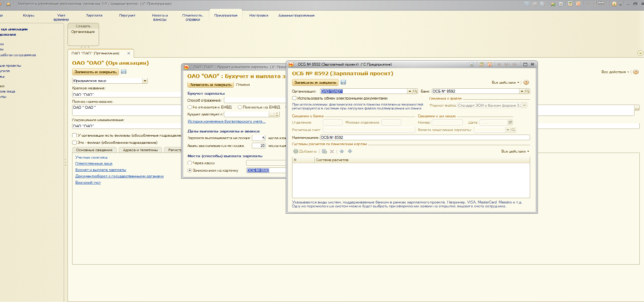Click Записать и закрыть in ОСБ window
This screenshot has width=644, height=302.
click(x=315, y=82)
